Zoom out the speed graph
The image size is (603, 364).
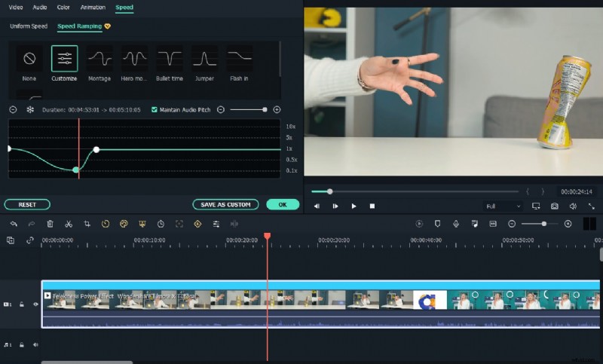[221, 110]
